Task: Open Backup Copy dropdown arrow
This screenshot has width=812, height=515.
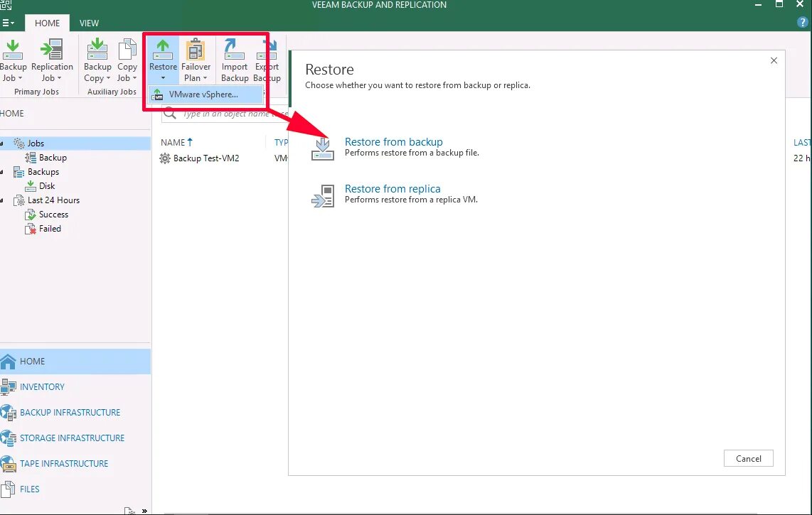Action: (108, 78)
